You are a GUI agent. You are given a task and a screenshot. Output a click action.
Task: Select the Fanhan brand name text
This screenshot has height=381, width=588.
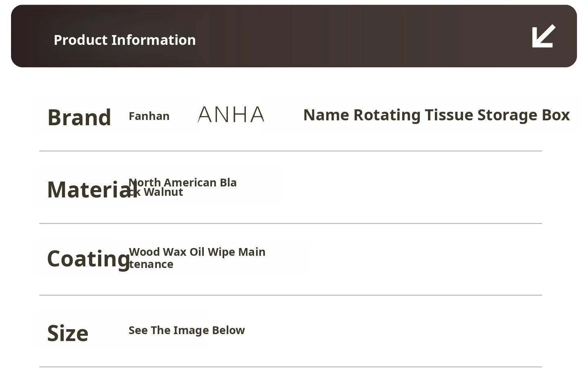tap(149, 116)
